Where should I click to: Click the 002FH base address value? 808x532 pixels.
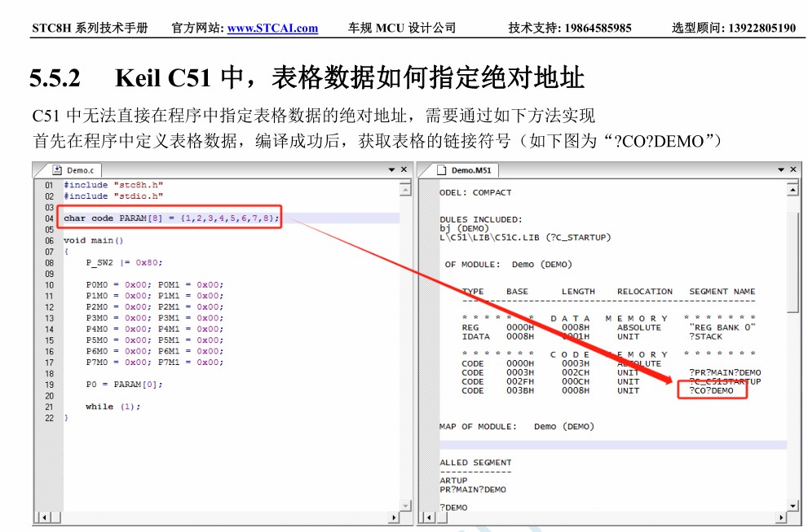tap(520, 381)
